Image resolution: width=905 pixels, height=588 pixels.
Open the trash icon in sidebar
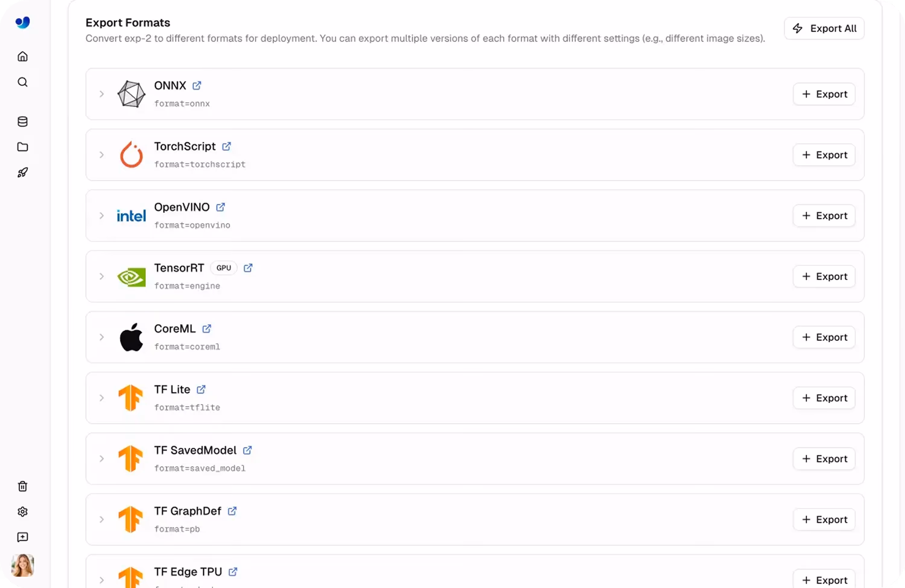[x=22, y=486]
